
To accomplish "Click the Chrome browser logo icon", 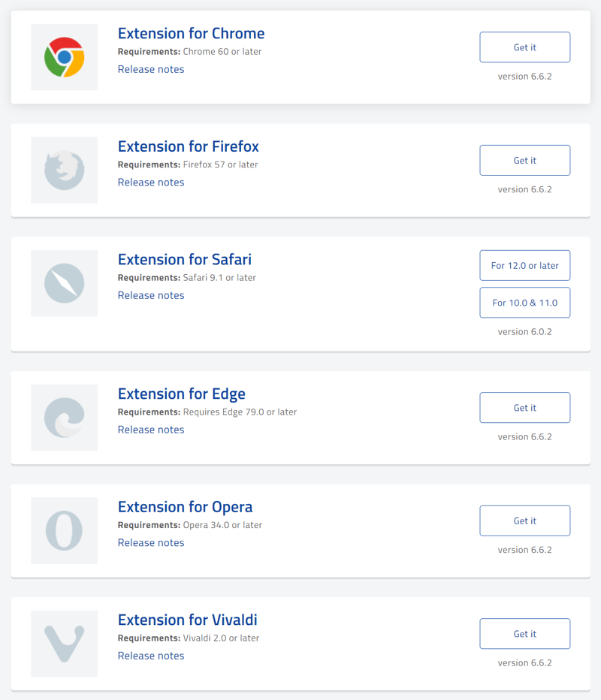I will tap(65, 57).
